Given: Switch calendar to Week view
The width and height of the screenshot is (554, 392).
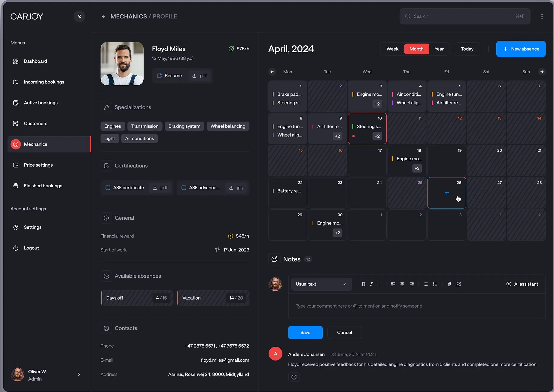Looking at the screenshot, I should (x=392, y=49).
